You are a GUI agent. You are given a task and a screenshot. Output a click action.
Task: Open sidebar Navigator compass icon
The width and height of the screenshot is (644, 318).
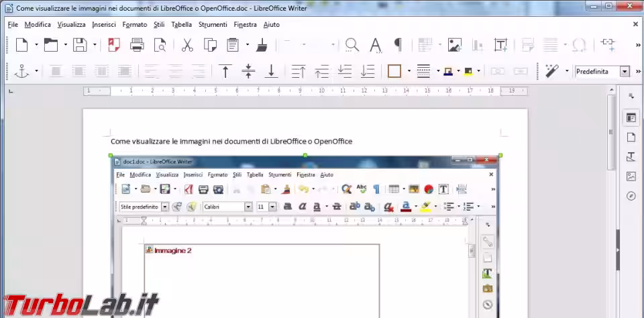[631, 196]
